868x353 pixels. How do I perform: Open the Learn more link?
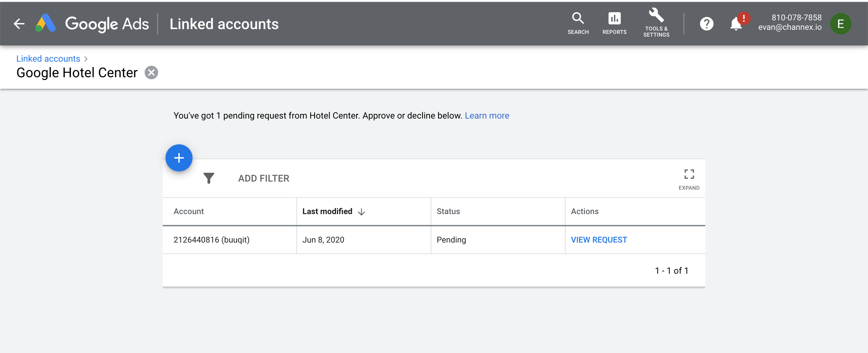pyautogui.click(x=487, y=116)
